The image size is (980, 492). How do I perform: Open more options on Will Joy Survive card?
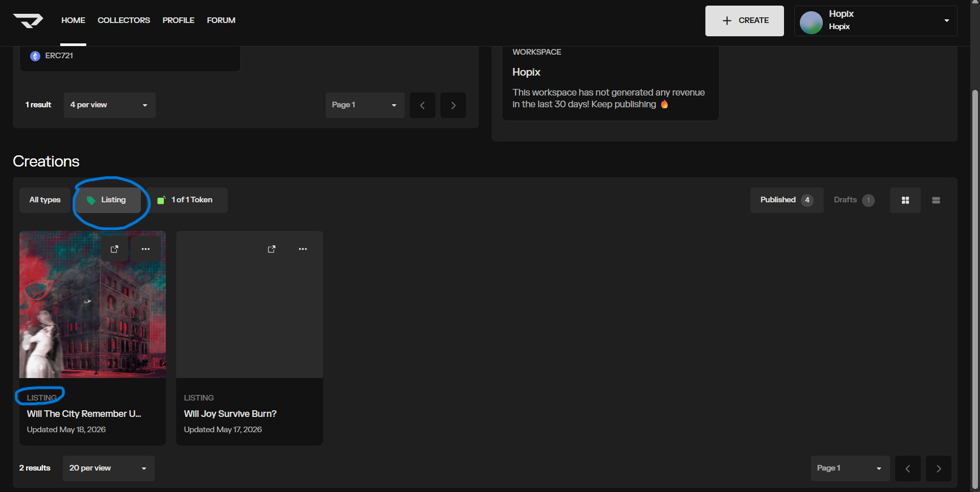click(303, 249)
